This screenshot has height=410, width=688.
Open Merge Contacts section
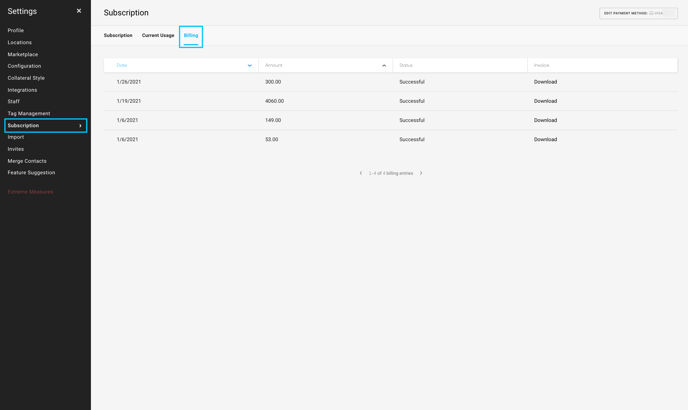point(27,161)
